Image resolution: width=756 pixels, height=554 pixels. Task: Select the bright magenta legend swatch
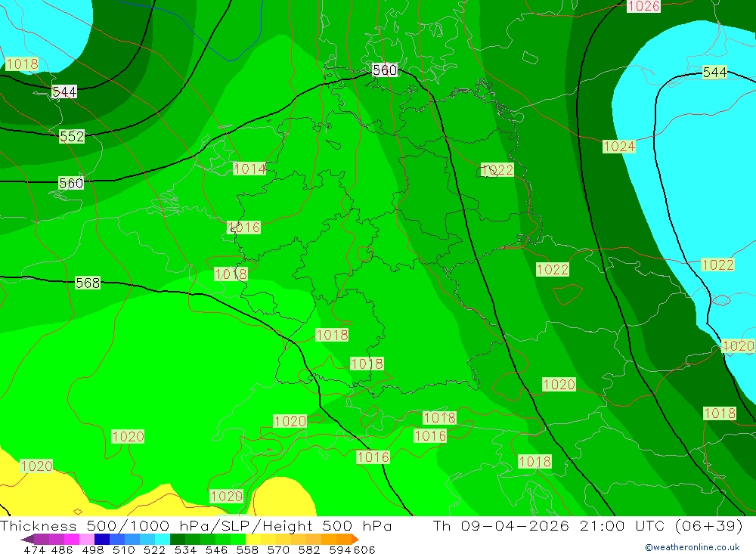tap(70, 539)
